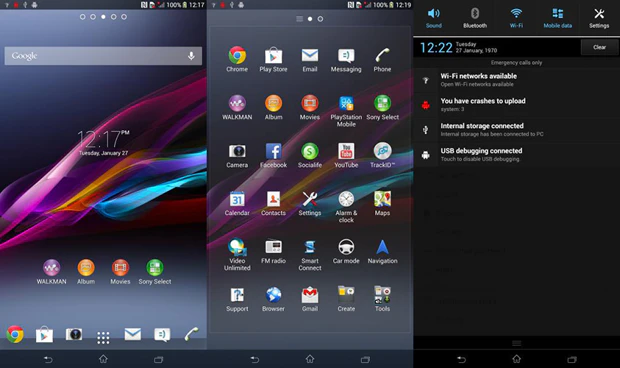Open the crashes to upload notification
The width and height of the screenshot is (620, 368).
pos(516,105)
